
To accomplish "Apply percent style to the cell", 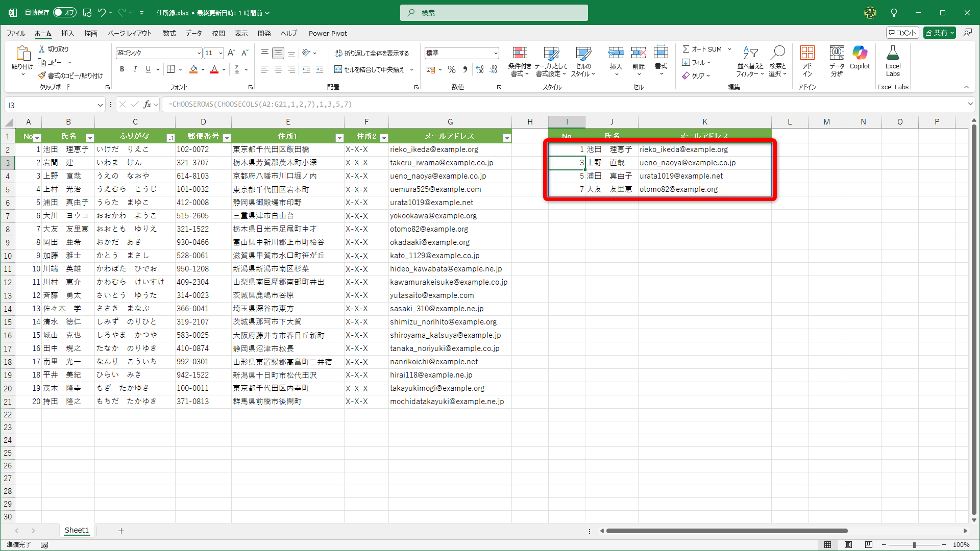I will (451, 69).
